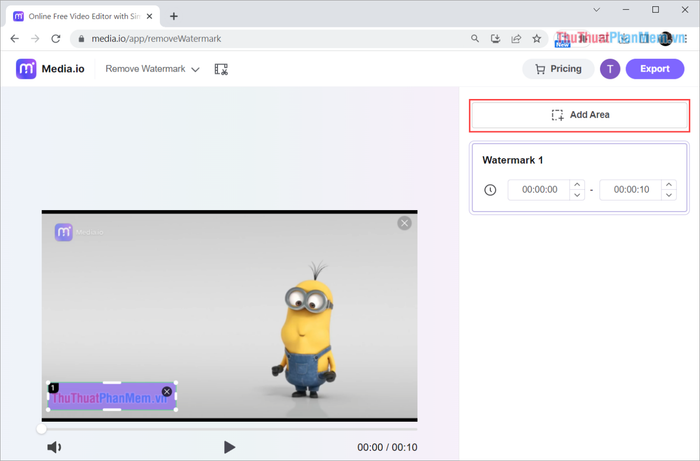Open the Remove Watermark tool dropdown
700x461 pixels.
152,69
